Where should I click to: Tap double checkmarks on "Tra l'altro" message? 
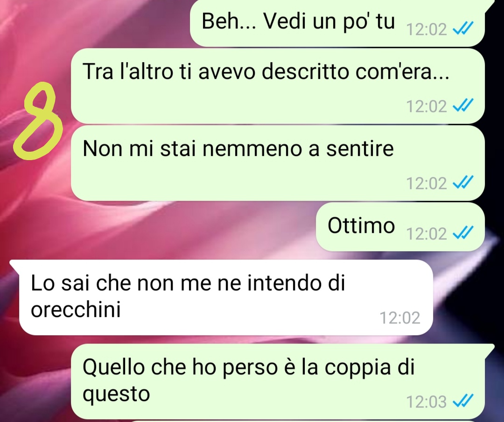(463, 105)
